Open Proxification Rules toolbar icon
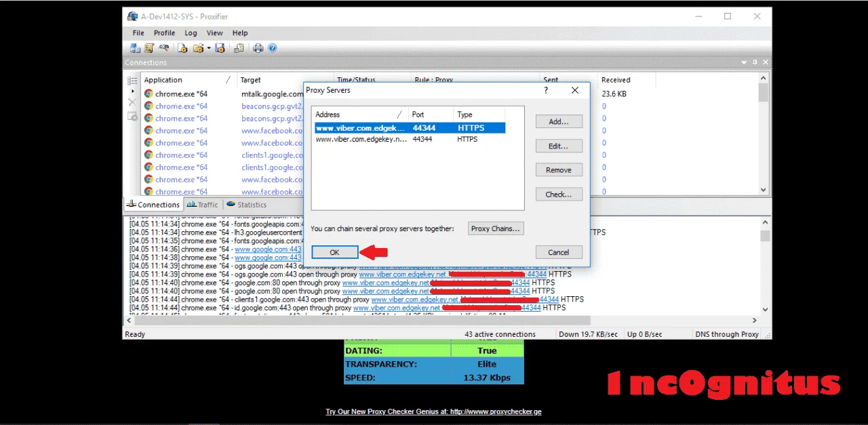The image size is (868, 425). (149, 48)
